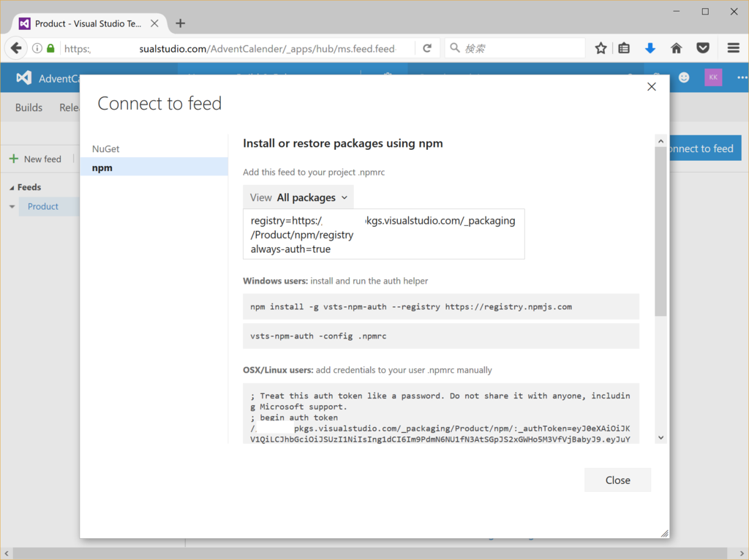Open View All packages dropdown

click(298, 197)
